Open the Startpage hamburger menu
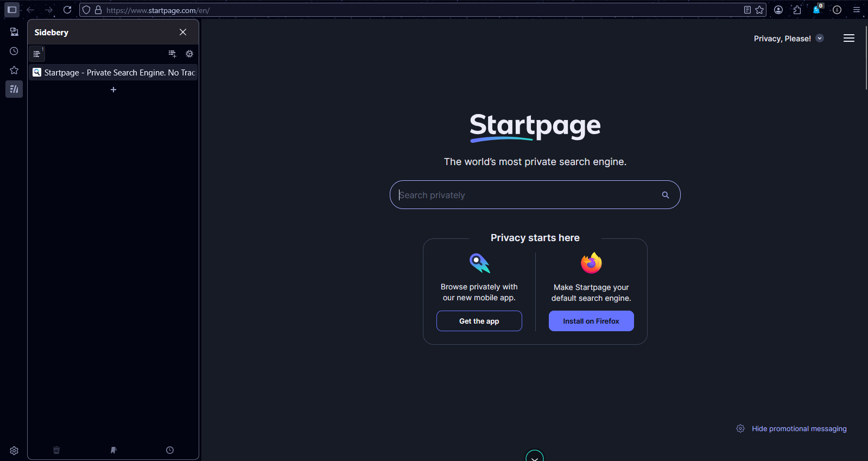This screenshot has width=868, height=461. [x=849, y=38]
